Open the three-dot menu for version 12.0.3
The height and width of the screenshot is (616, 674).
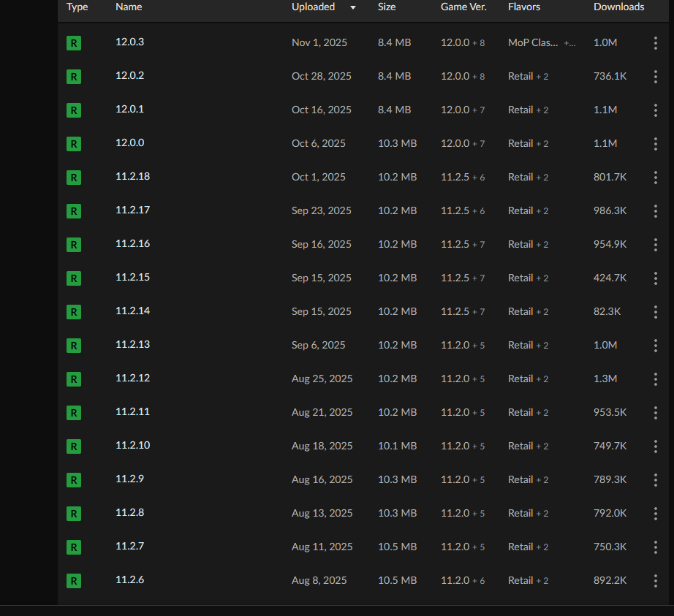655,43
